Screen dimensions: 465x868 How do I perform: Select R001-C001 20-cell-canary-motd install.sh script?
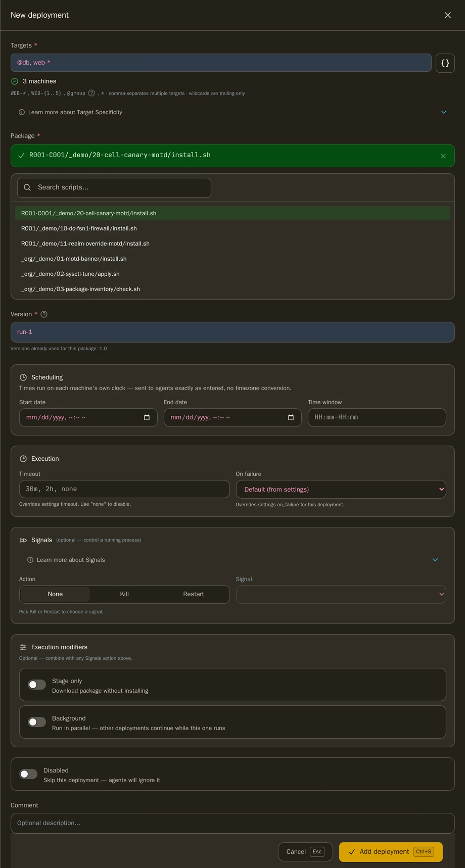[x=232, y=213]
